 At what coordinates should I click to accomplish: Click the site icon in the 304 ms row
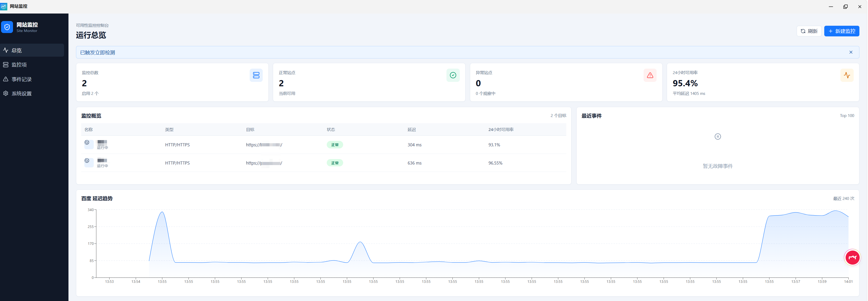(x=89, y=145)
